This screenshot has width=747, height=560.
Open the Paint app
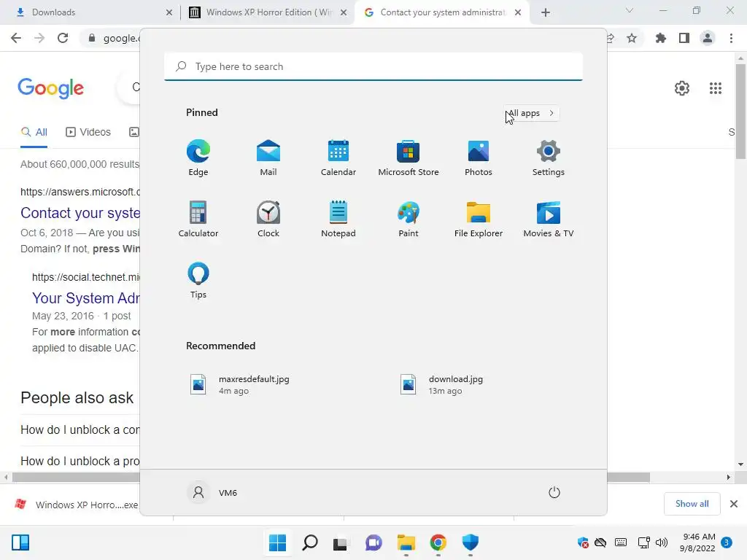click(x=409, y=219)
